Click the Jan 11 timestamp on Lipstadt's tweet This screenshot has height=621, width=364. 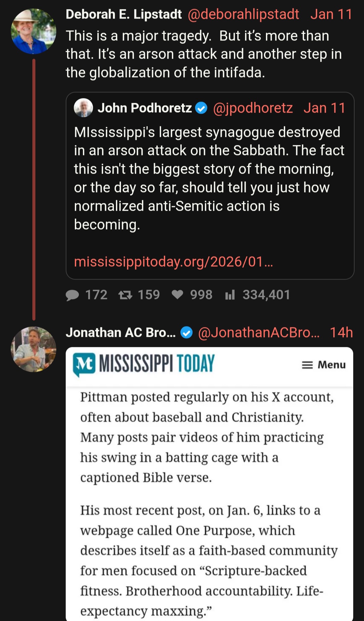[331, 14]
